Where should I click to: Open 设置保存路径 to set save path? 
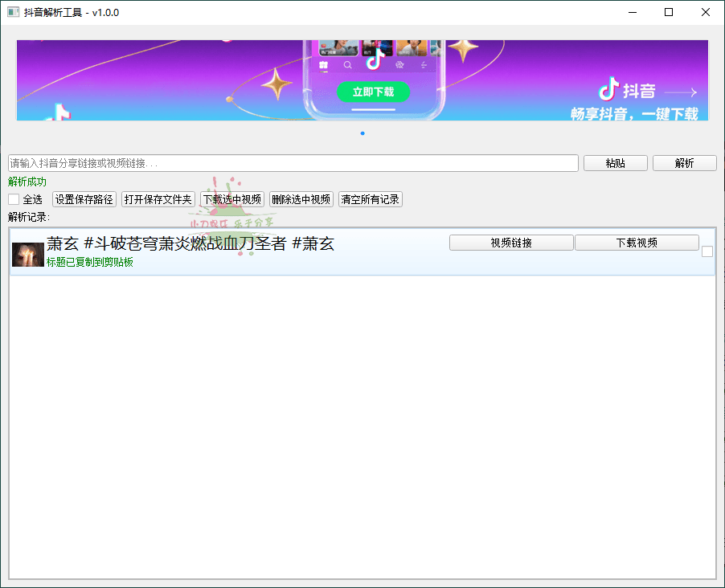pos(84,199)
